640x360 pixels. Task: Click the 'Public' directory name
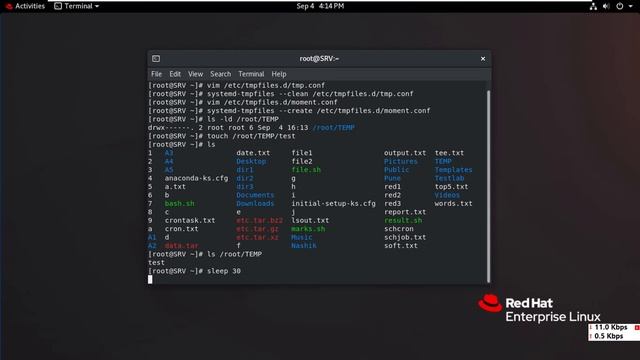tap(396, 170)
